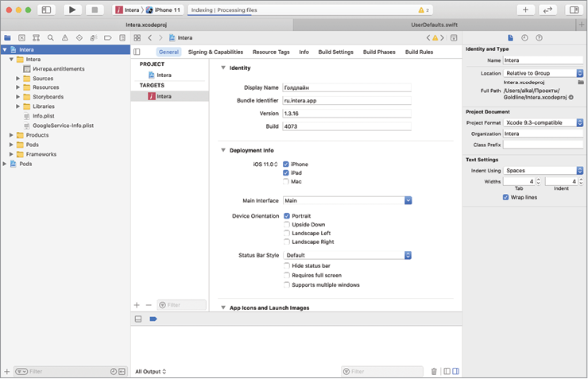Open Info.plist in the navigator

click(44, 116)
